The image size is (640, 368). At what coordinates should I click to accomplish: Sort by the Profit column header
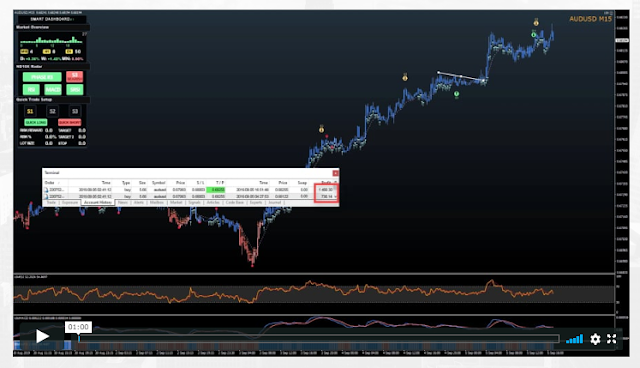(326, 183)
